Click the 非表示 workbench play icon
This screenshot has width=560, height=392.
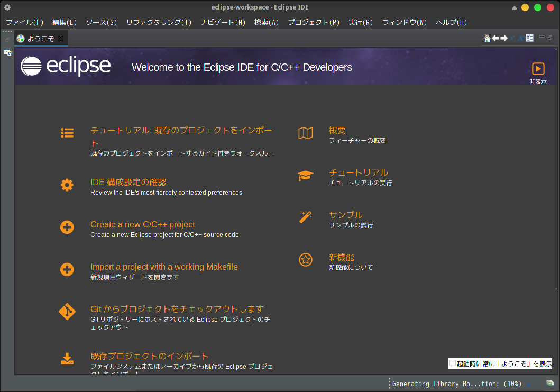coord(538,69)
